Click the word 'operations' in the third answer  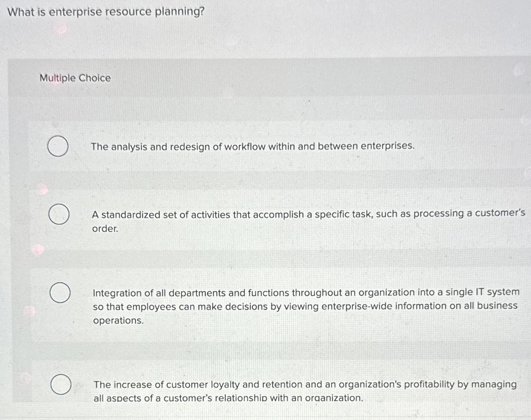[x=117, y=320]
